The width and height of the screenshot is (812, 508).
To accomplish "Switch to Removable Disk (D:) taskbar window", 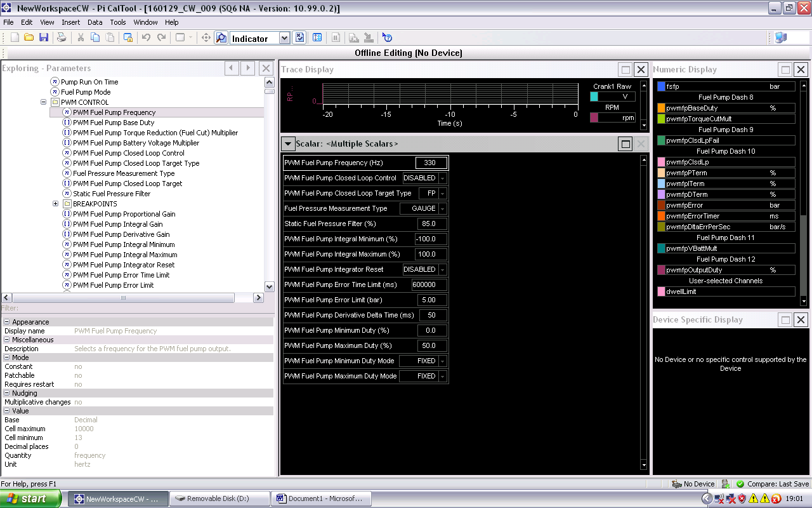I will (x=219, y=498).
